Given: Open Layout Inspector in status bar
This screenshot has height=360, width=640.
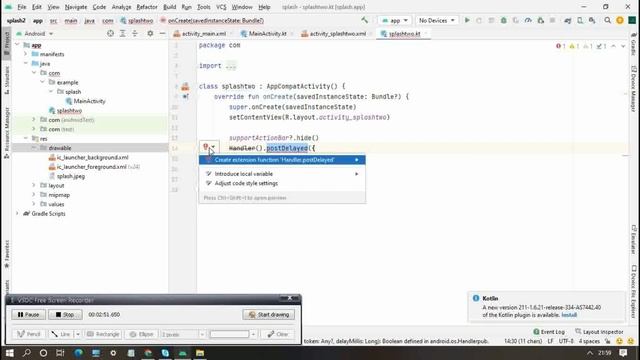Looking at the screenshot, I should coord(600,332).
